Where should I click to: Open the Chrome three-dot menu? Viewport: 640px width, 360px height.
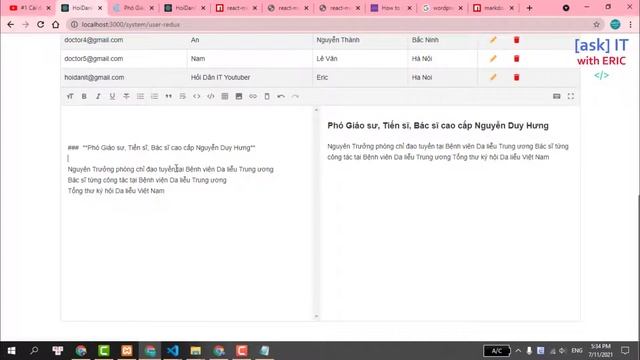tap(631, 24)
